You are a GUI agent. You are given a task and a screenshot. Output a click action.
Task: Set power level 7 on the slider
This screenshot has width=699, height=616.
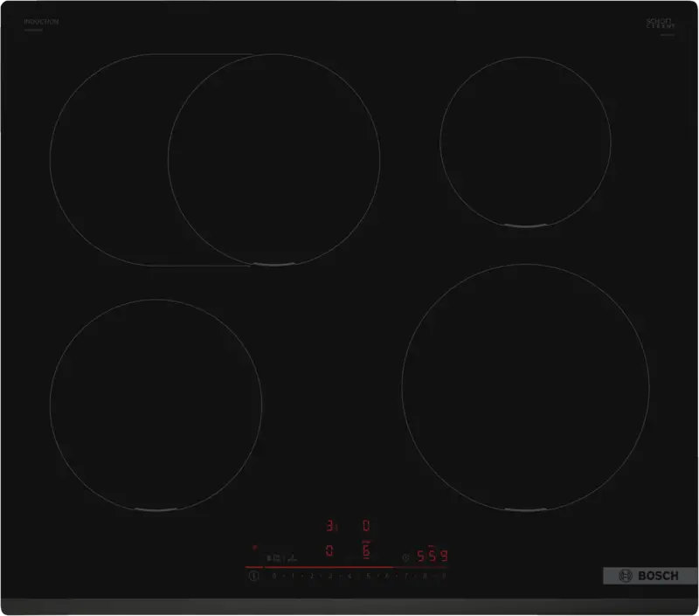406,576
